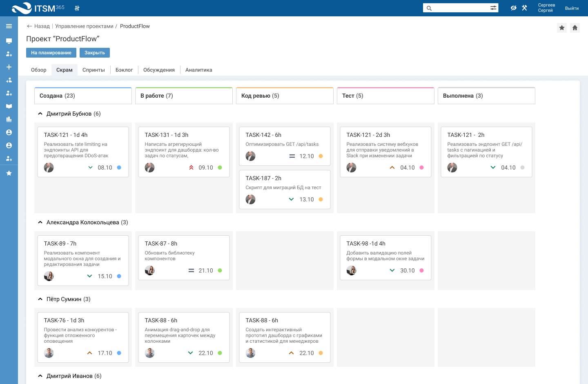
Task: Click the plus icon in the sidebar
Action: (9, 67)
